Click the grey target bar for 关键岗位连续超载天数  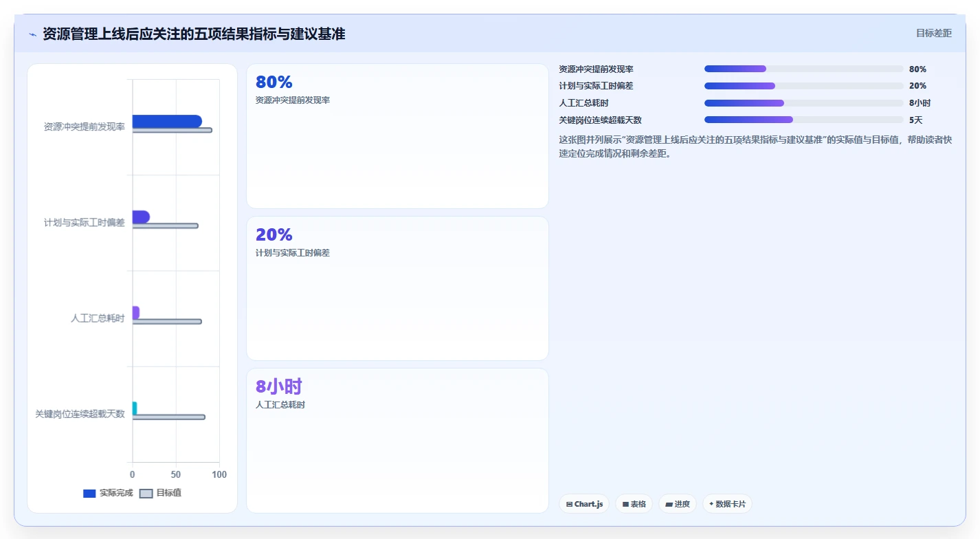[168, 417]
